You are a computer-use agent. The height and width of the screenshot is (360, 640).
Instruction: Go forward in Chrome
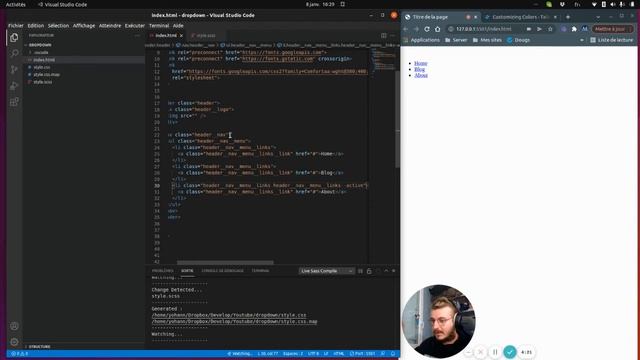pyautogui.click(x=416, y=29)
